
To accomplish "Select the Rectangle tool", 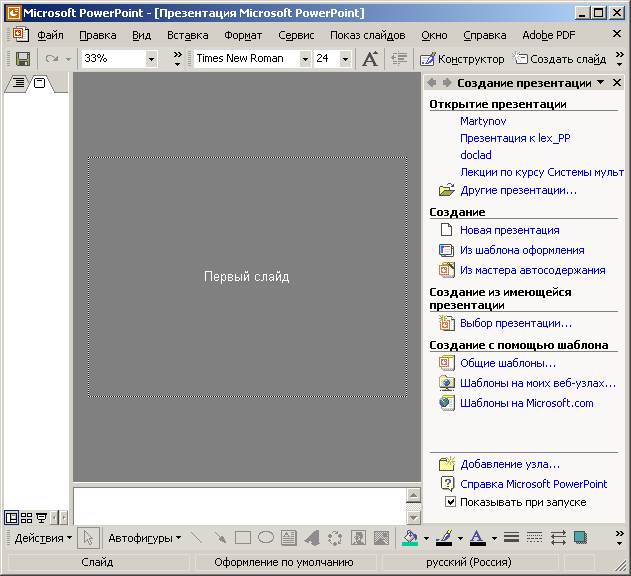I will coord(243,538).
